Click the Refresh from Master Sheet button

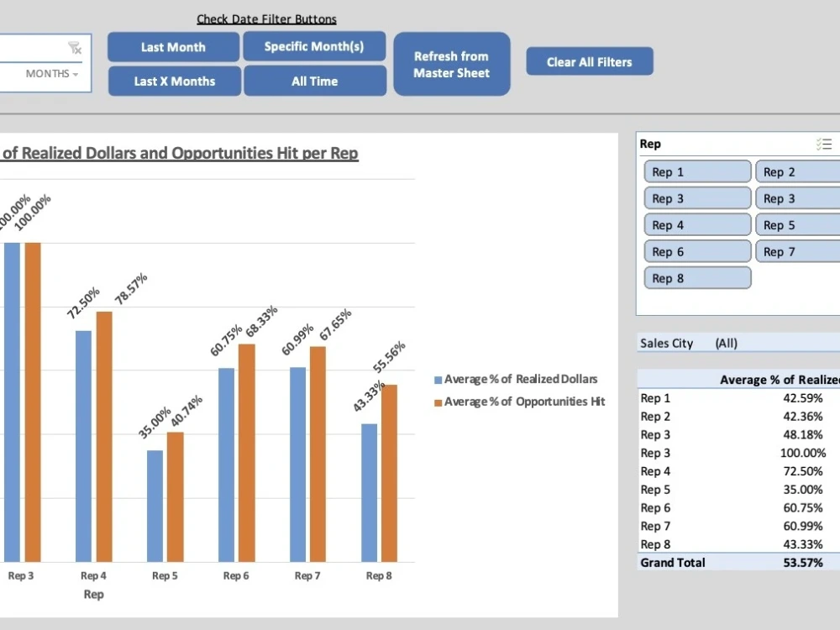452,63
